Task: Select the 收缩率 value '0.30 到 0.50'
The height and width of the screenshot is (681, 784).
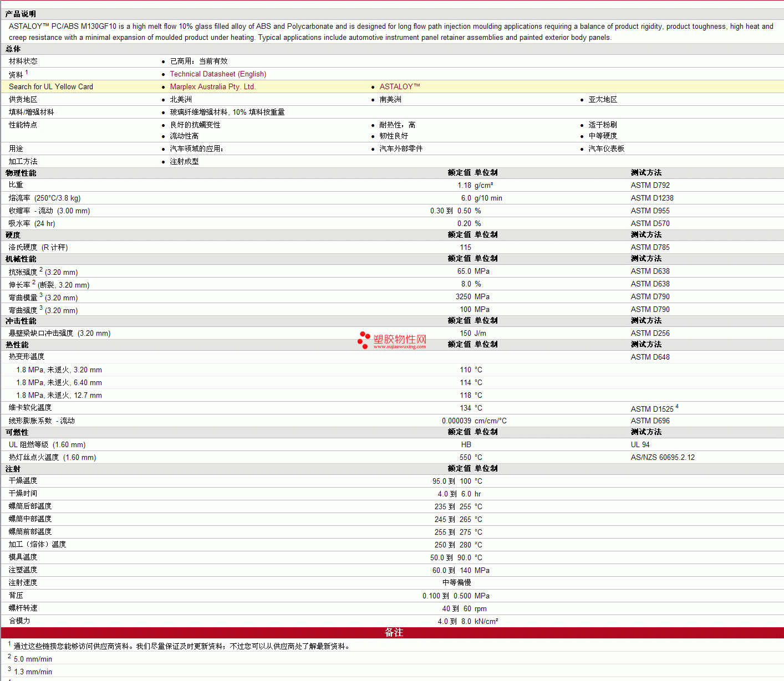Action: click(451, 211)
